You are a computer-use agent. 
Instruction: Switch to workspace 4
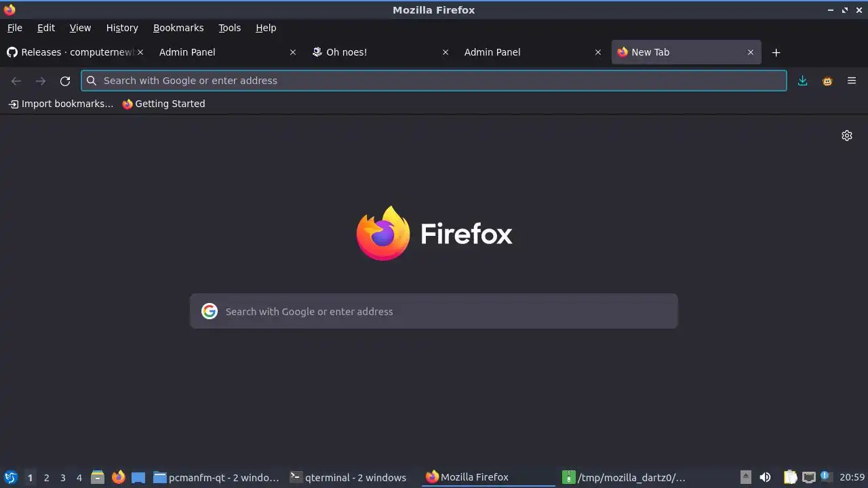tap(79, 477)
